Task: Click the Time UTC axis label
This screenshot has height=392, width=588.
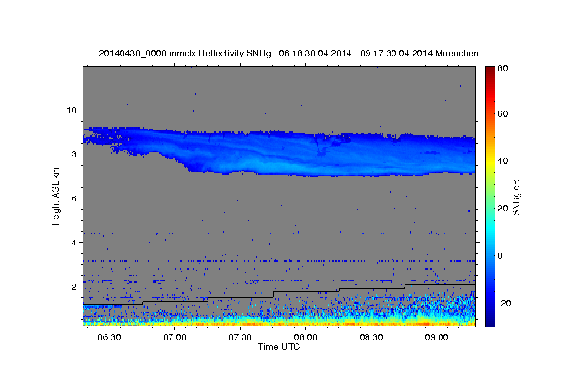Action: pos(279,347)
